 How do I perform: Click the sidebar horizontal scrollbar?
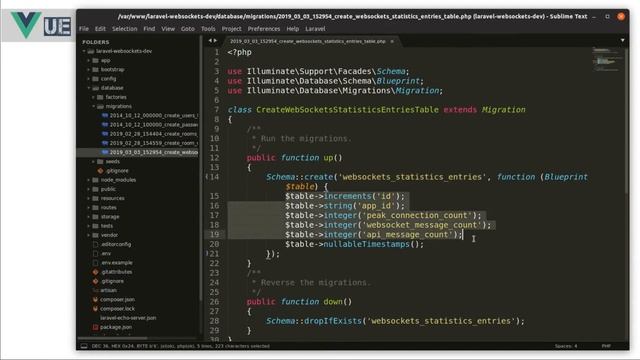[113, 338]
